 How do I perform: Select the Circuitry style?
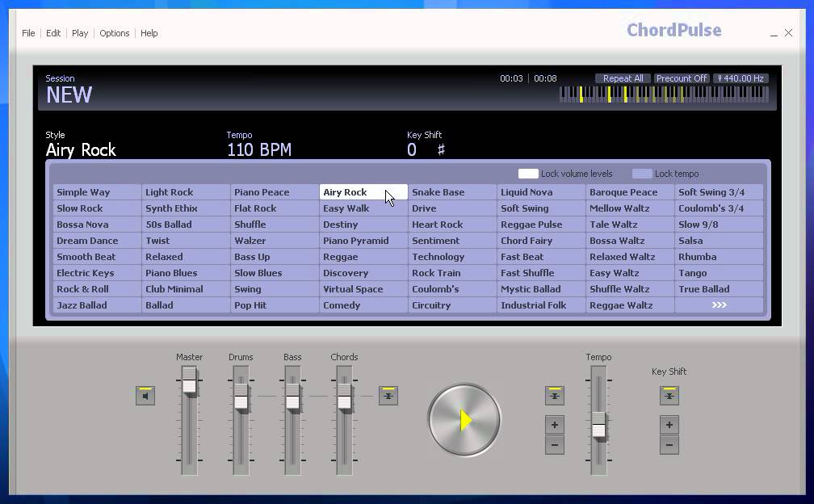pyautogui.click(x=452, y=305)
